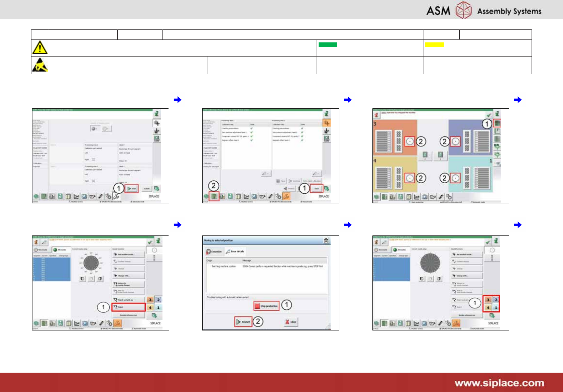This screenshot has width=563, height=392.
Task: Click green cube icon in top-left screenshot toolbar
Action: pyautogui.click(x=36, y=196)
